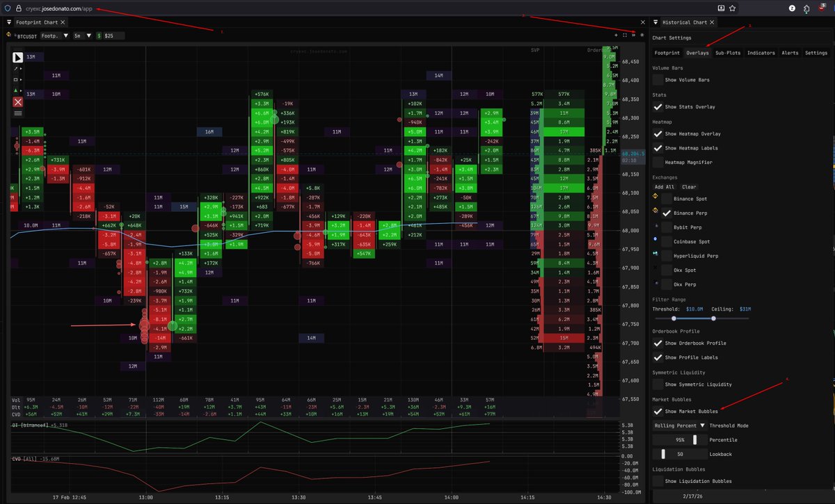Switch to the Overlays settings tab
835x504 pixels.
697,53
